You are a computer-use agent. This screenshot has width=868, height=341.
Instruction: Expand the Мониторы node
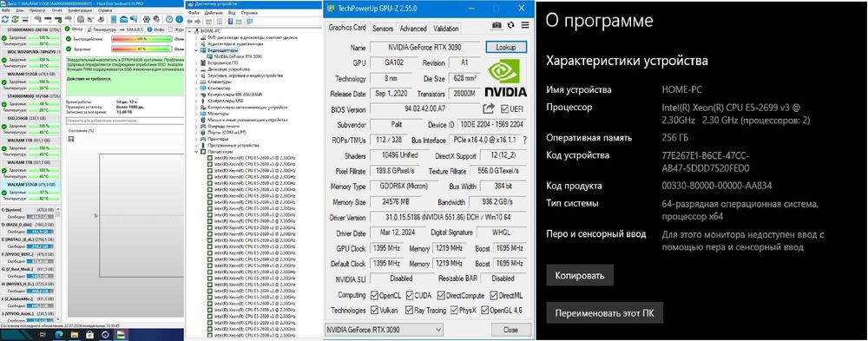tap(196, 113)
